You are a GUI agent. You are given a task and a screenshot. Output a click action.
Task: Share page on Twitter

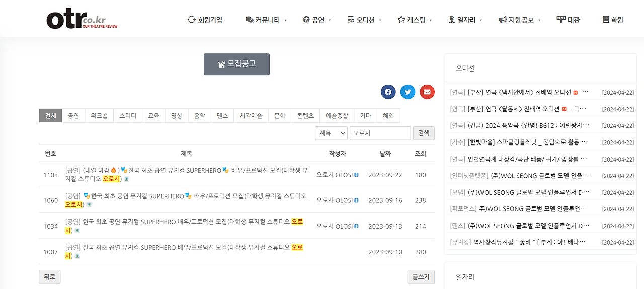[408, 92]
